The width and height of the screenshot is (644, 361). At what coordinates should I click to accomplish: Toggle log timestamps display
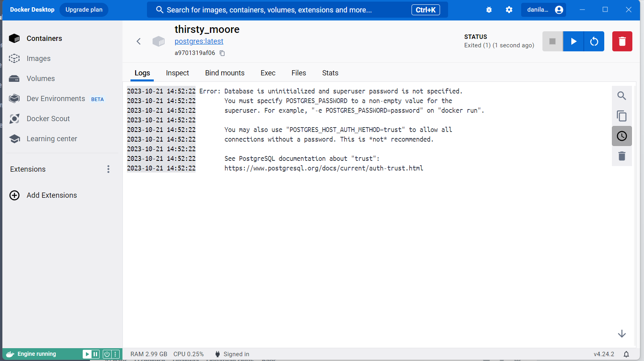pos(622,136)
